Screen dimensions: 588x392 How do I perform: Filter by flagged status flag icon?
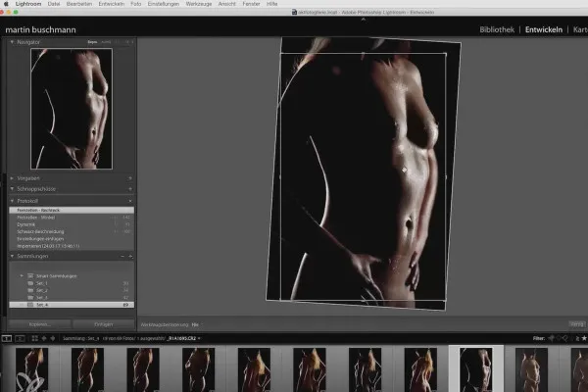(551, 338)
